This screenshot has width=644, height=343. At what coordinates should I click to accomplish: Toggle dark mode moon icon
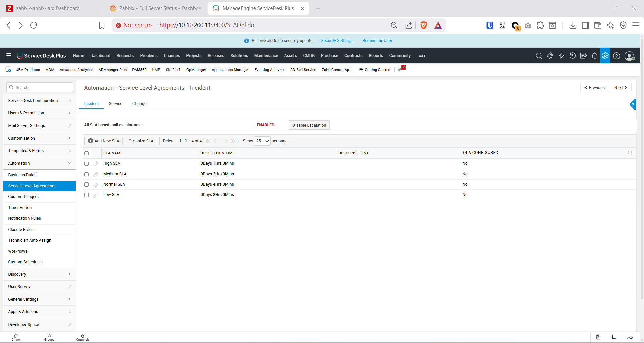click(613, 337)
